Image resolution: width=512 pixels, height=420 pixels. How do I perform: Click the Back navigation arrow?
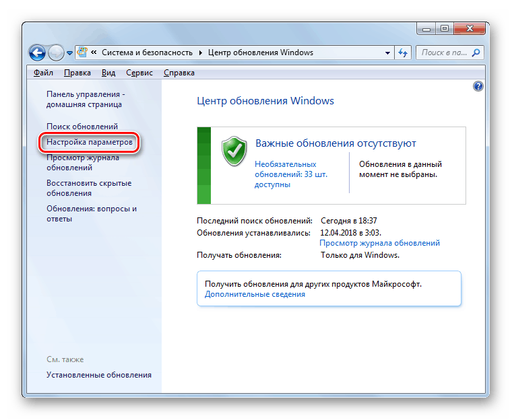37,53
